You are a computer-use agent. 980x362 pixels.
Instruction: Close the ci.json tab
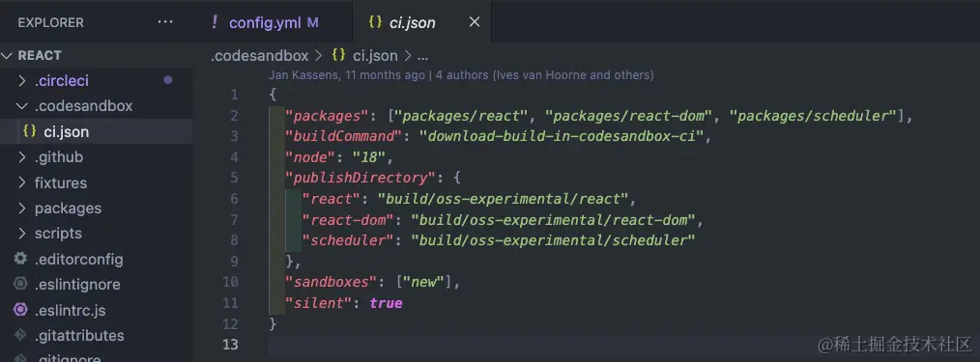point(475,22)
